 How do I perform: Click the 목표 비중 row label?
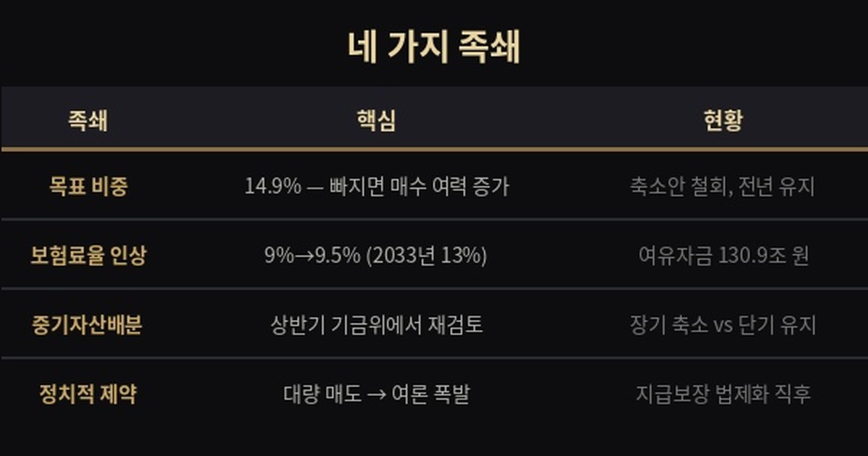[x=88, y=187]
